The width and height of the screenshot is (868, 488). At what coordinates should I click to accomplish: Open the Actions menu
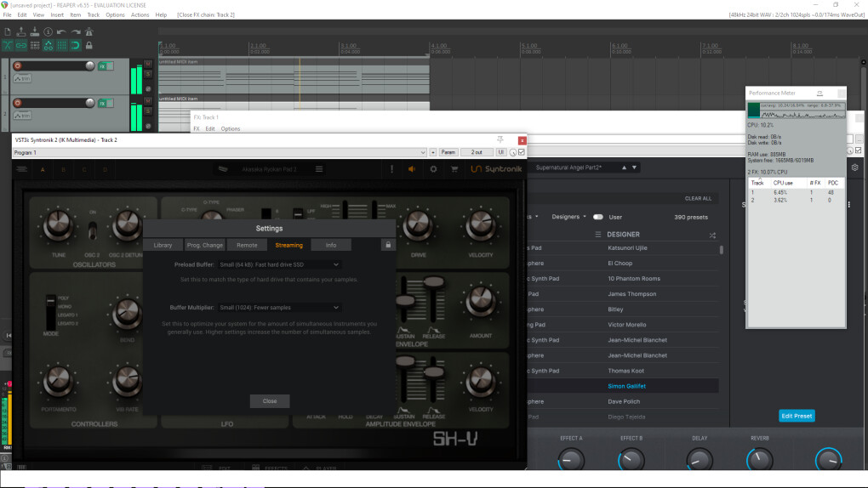click(x=140, y=15)
